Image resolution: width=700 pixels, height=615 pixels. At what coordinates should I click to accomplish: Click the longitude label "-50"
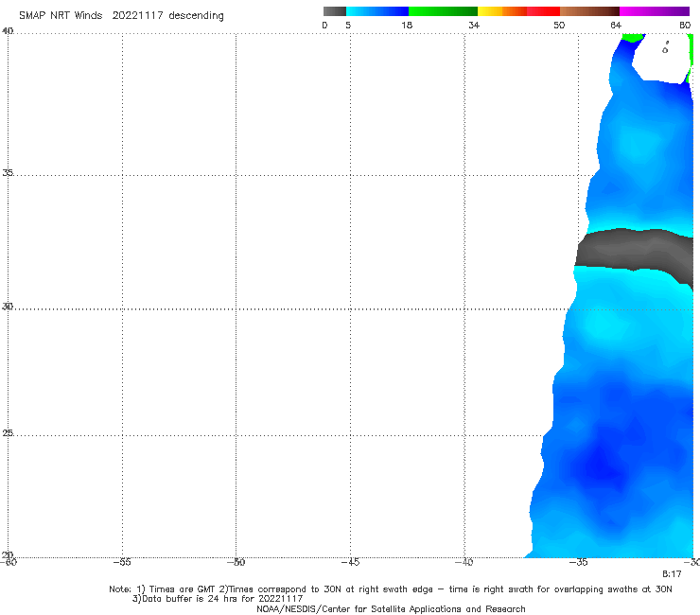coord(236,562)
